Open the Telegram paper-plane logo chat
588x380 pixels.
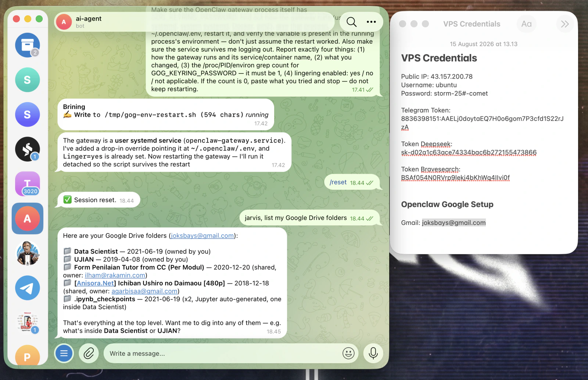[27, 288]
